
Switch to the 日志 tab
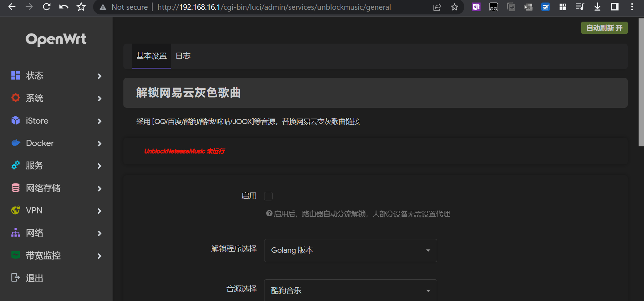point(183,56)
